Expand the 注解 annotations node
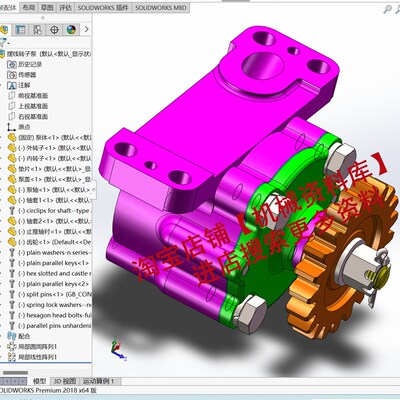 [x=1, y=85]
